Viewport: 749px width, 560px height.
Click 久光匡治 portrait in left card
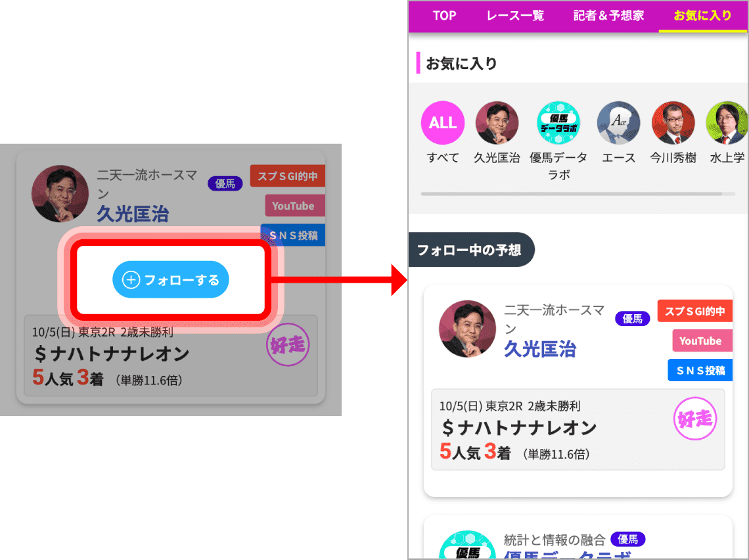tap(60, 193)
